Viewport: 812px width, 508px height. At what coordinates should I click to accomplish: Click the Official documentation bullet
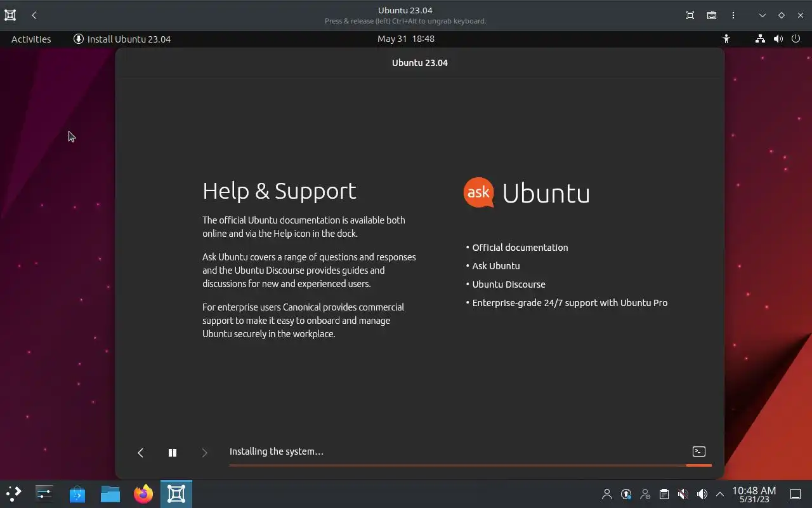point(520,248)
